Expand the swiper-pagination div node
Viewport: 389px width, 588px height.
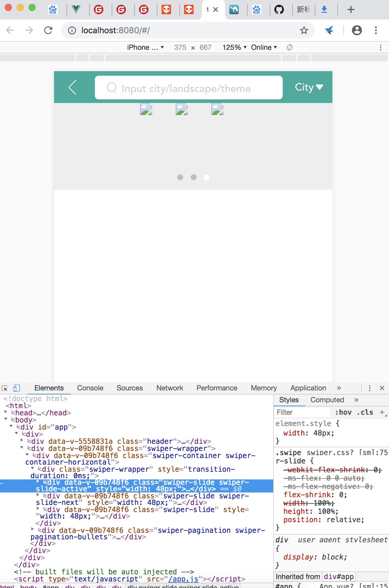pos(32,529)
